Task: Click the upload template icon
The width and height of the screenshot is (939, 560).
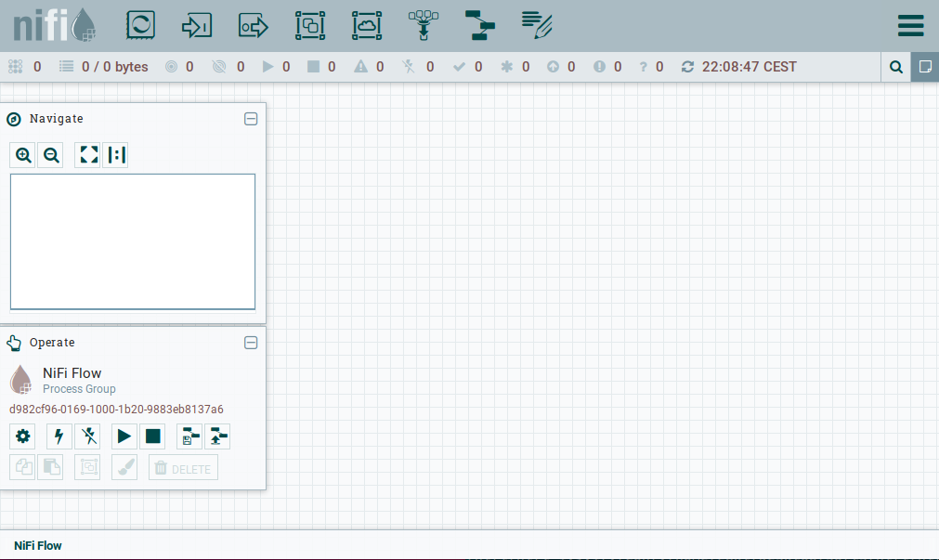Action: (x=217, y=436)
